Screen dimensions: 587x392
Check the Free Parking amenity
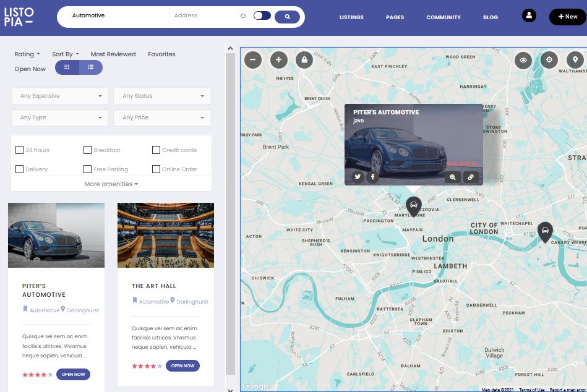point(88,169)
